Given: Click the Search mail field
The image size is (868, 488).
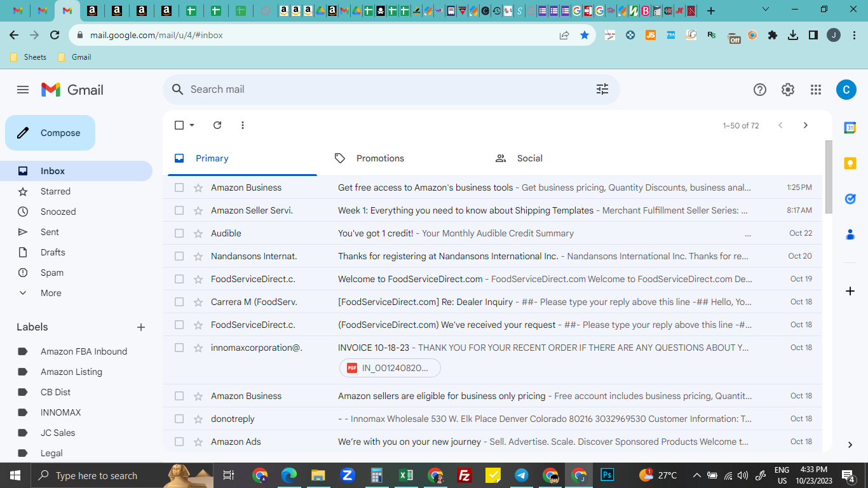Looking at the screenshot, I should 391,90.
